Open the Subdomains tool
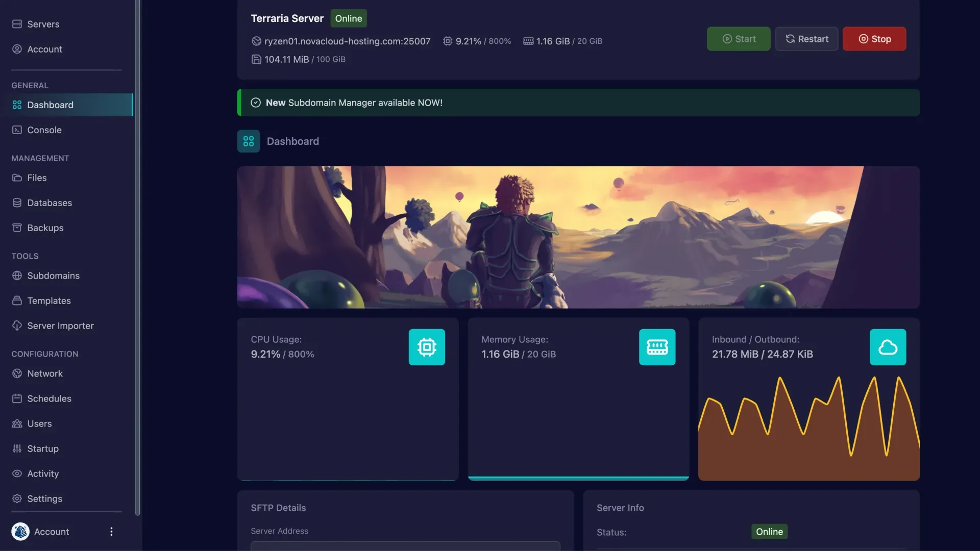 click(x=66, y=275)
